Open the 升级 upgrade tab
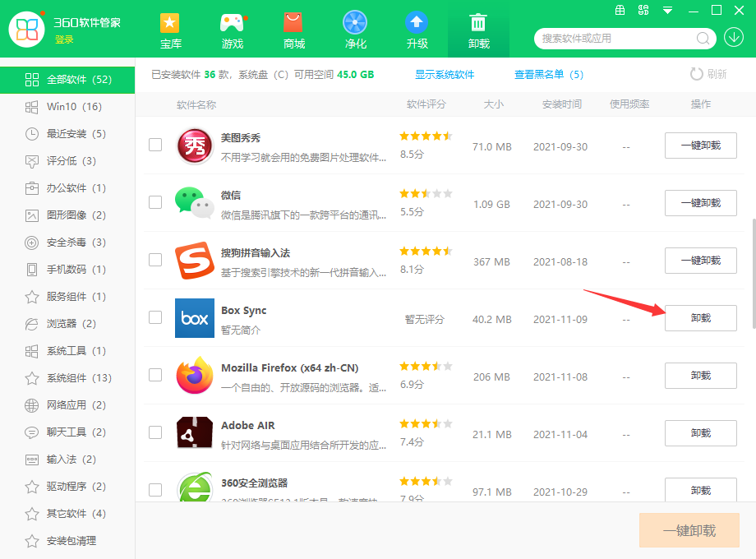The image size is (756, 559). click(x=417, y=31)
